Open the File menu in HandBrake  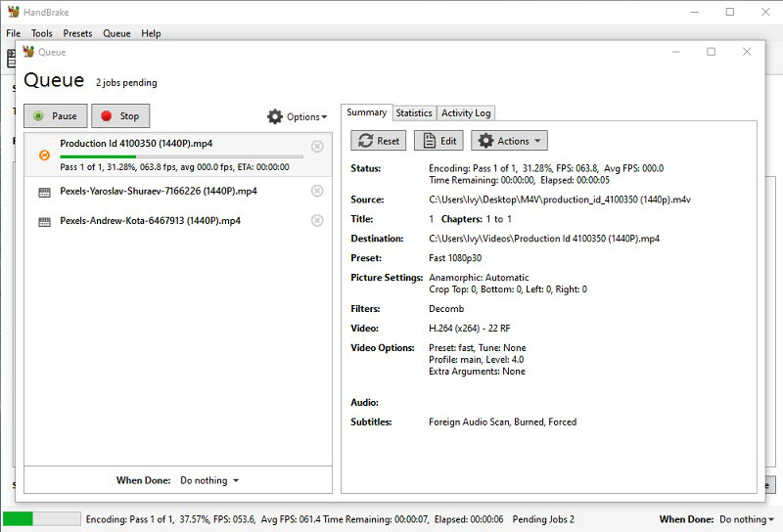click(14, 33)
